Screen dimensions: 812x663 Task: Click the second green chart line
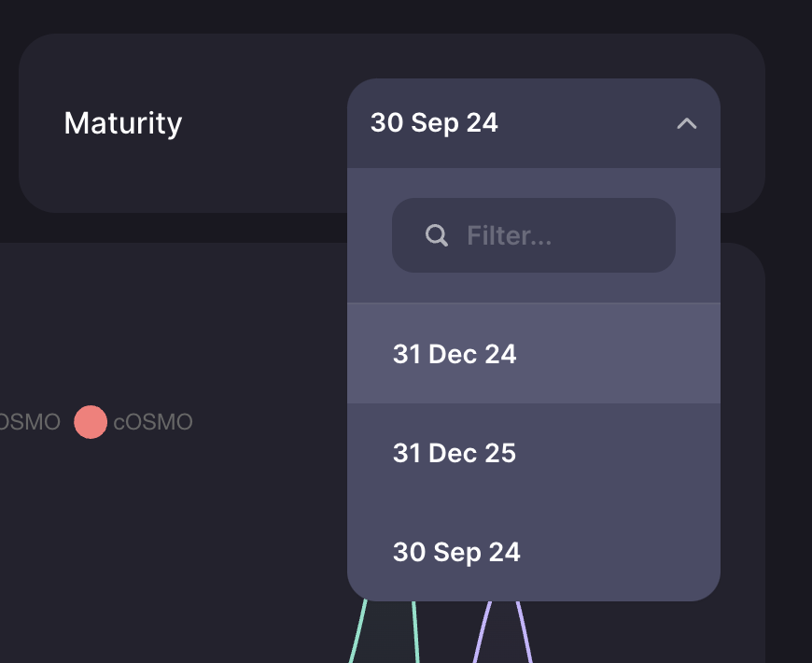click(x=415, y=632)
